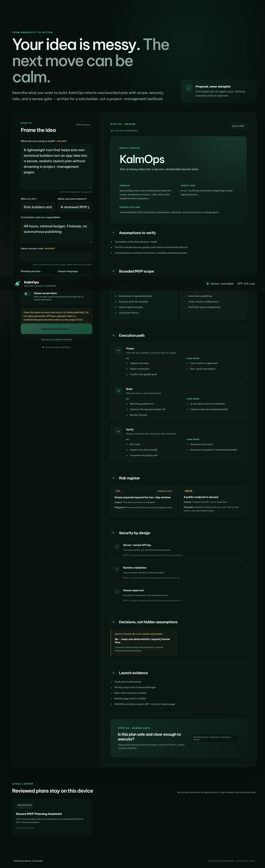This screenshot has height=868, width=265.
Task: Click the 01 badge beside Assumptions to verify
Action: pos(113,233)
